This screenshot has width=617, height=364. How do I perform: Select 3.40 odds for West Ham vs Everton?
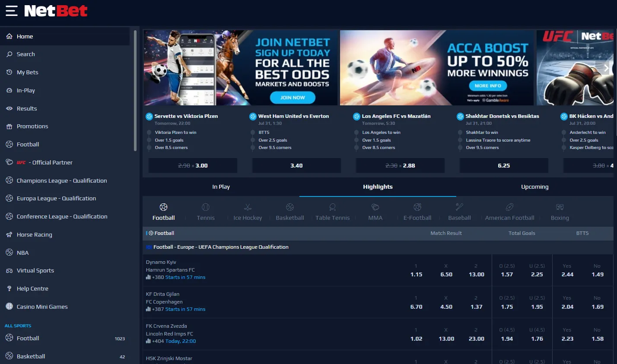click(x=296, y=166)
